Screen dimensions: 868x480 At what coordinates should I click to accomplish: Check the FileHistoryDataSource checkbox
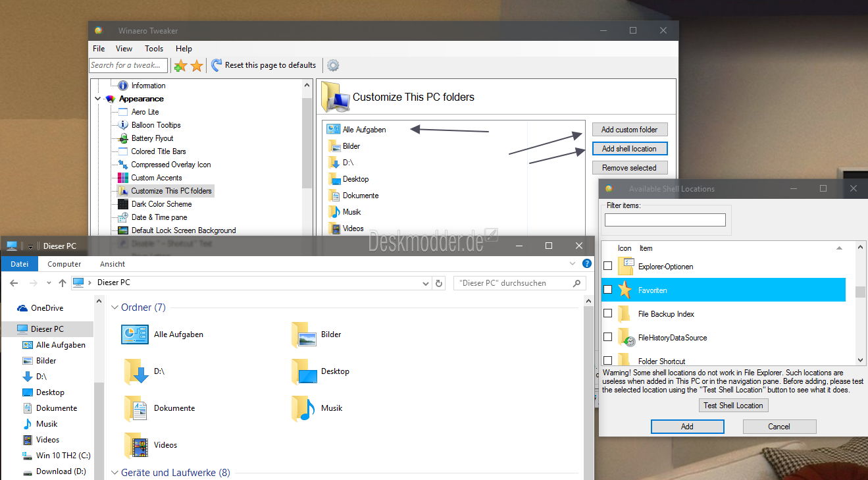coord(608,337)
